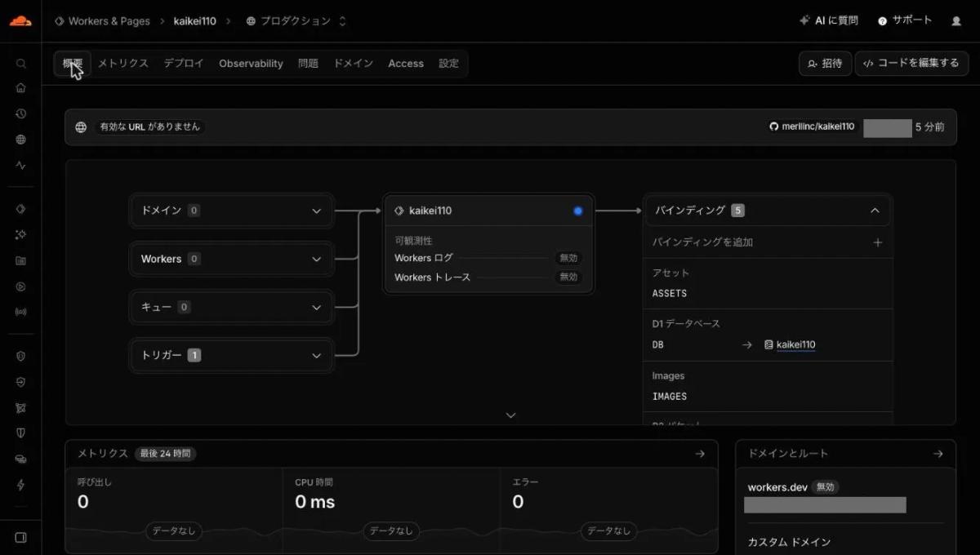Click blue status dot on kaikei110 node
Viewport: 980px width, 555px height.
pyautogui.click(x=578, y=211)
